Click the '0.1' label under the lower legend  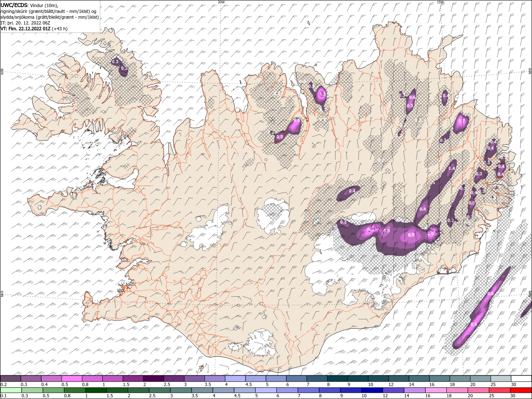(4, 396)
